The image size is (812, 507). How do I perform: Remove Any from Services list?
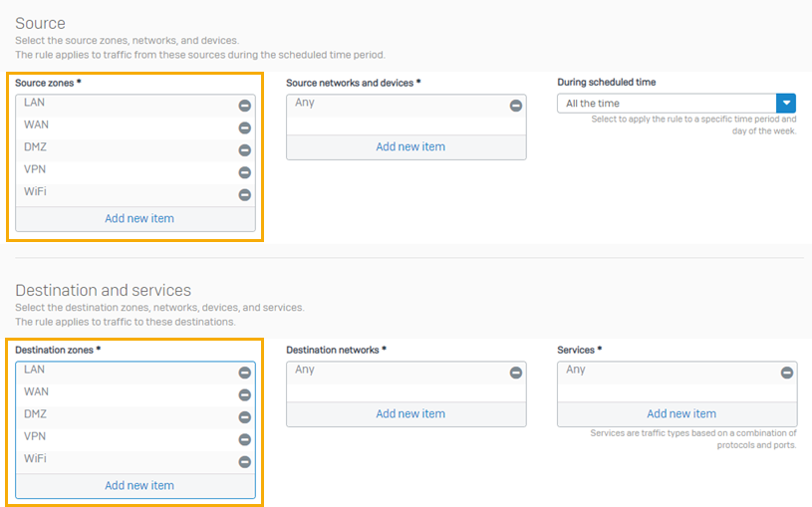(x=786, y=373)
